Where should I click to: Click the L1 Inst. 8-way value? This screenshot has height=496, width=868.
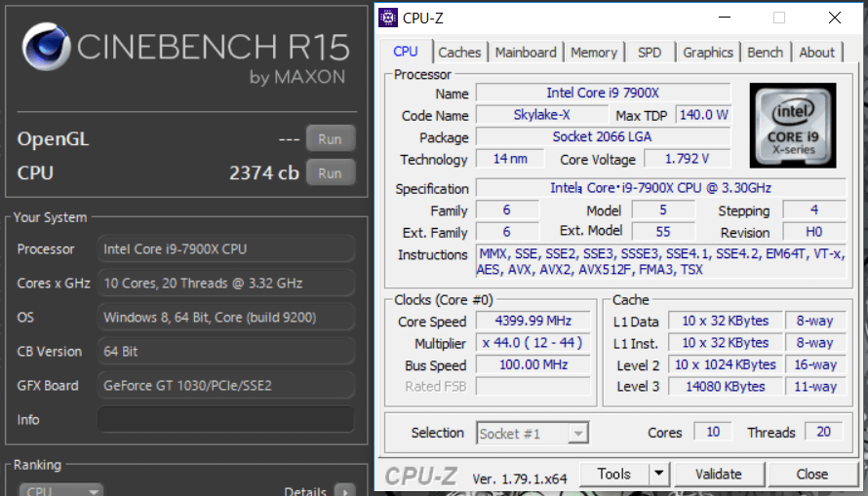(x=815, y=343)
